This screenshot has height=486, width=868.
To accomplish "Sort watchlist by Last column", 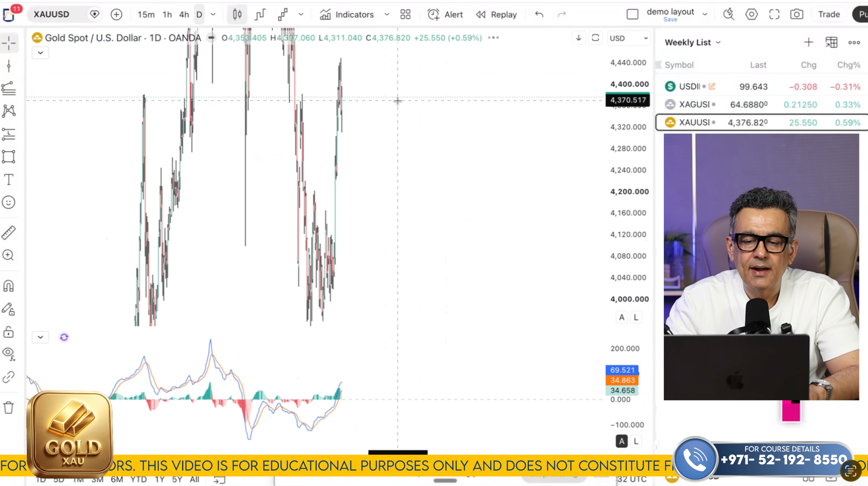I will coord(758,65).
